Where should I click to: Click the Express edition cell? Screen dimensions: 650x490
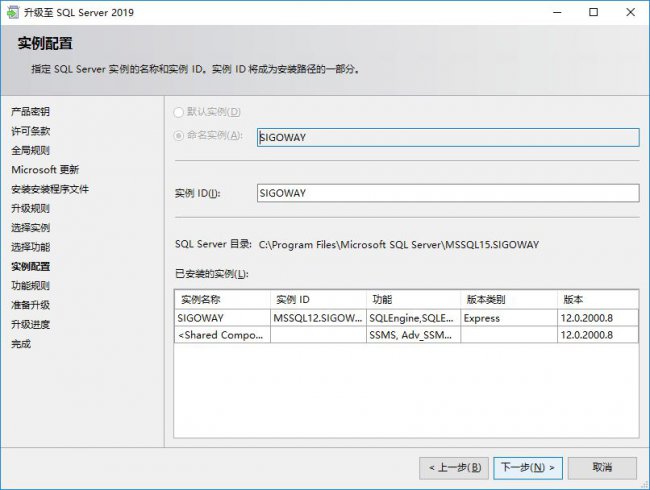[509, 318]
